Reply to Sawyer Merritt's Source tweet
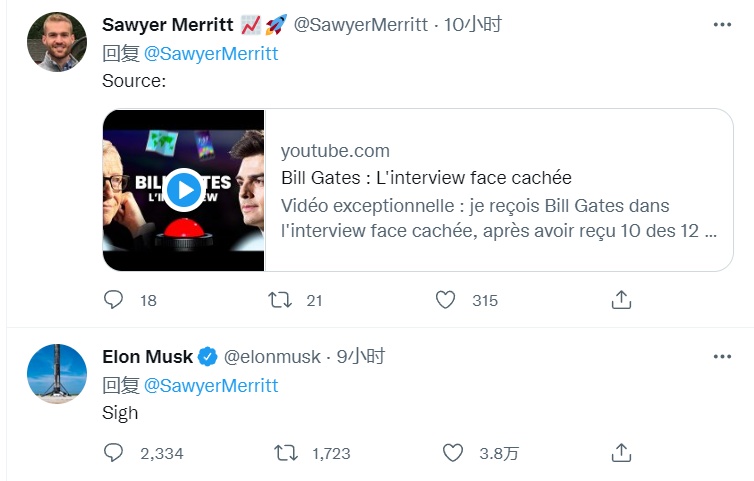 (114, 299)
